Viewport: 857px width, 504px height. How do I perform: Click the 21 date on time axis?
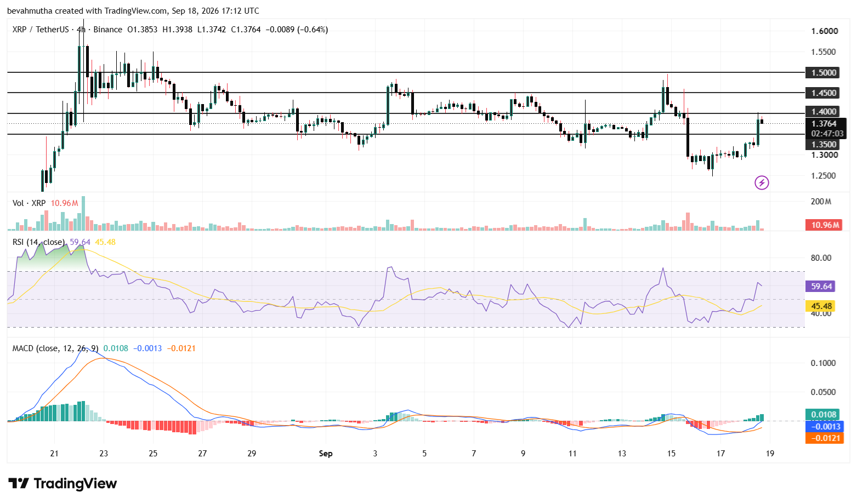tap(54, 454)
